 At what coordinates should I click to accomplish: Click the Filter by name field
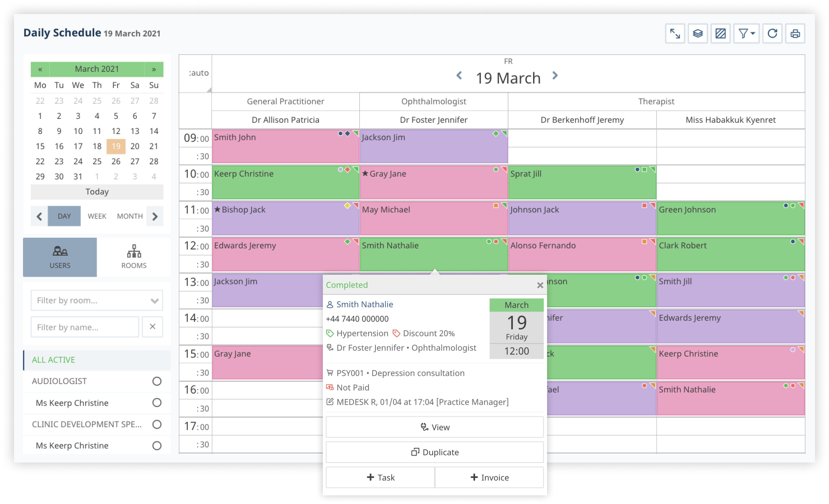[x=85, y=327]
